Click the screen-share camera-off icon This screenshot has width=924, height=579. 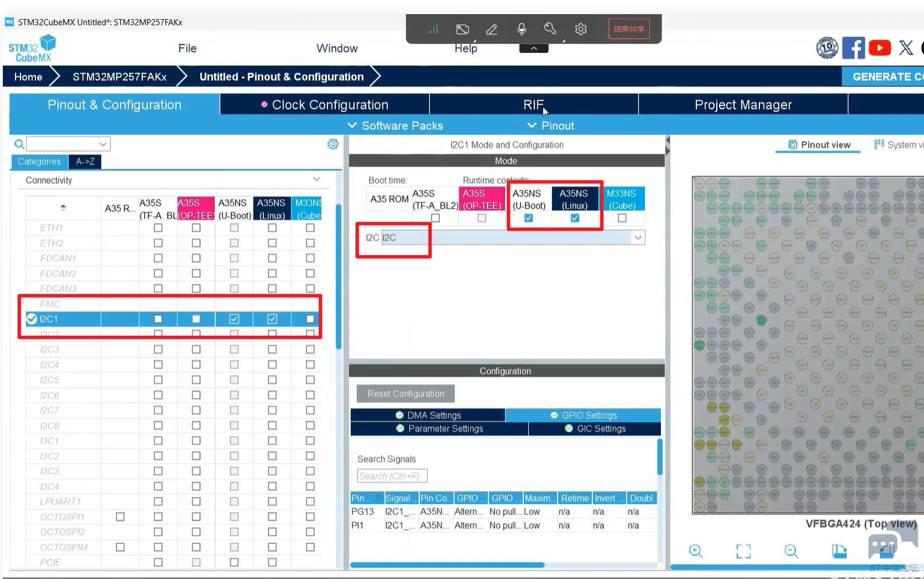click(x=462, y=29)
